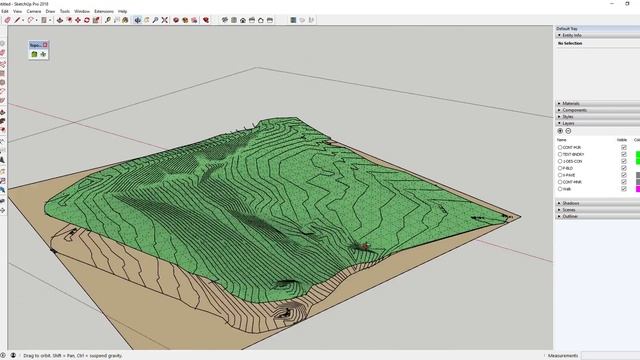Click the Default Tray title bar
Viewport: 640px width, 360px height.
(x=598, y=29)
